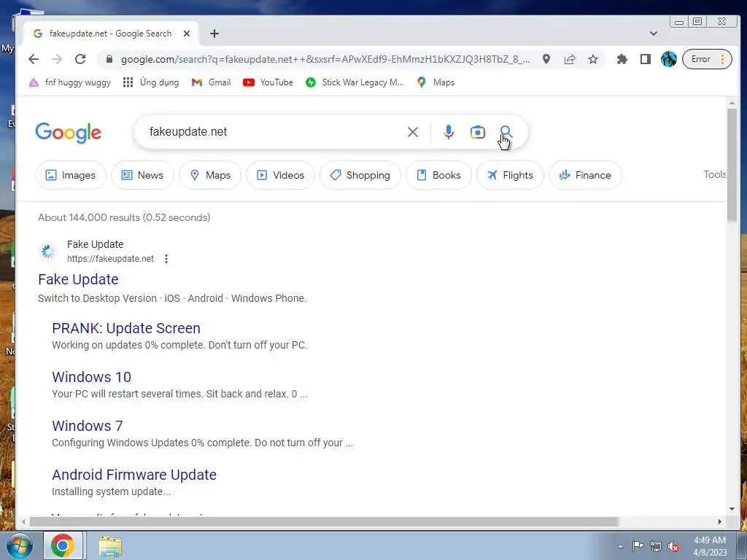Image resolution: width=747 pixels, height=560 pixels.
Task: Go back to the previous page
Action: pyautogui.click(x=34, y=59)
